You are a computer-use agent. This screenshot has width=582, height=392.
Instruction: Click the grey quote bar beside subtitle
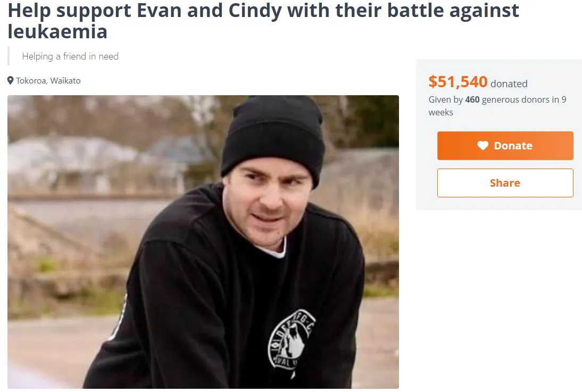pyautogui.click(x=9, y=56)
